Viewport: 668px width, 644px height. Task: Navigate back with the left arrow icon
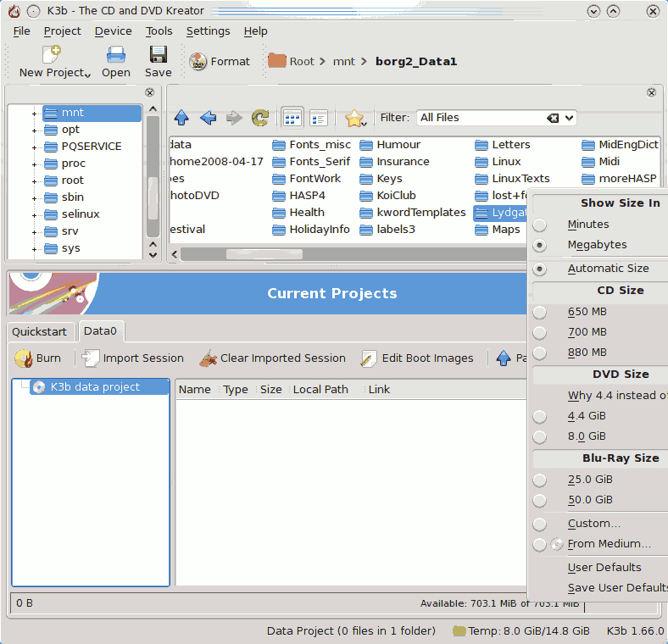[x=208, y=118]
